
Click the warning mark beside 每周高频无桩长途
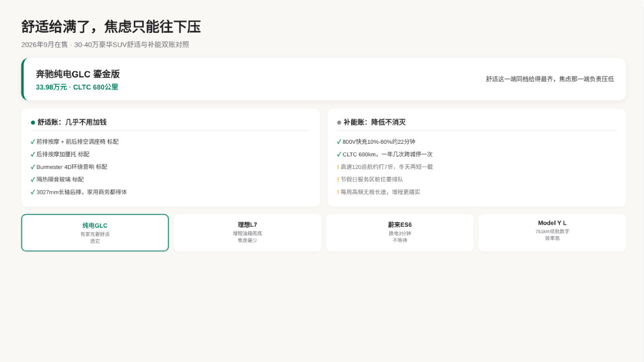point(338,192)
